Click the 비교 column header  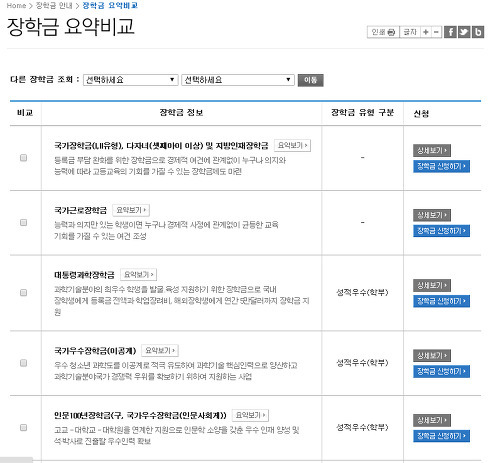coord(25,113)
